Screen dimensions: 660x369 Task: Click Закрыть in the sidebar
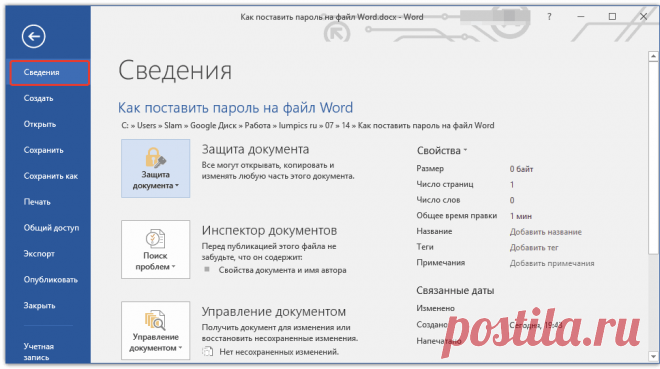[39, 306]
